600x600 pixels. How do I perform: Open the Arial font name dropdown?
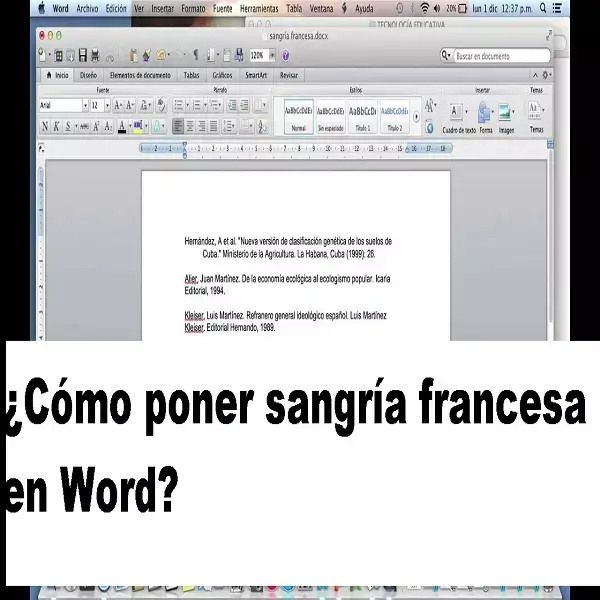tap(85, 105)
